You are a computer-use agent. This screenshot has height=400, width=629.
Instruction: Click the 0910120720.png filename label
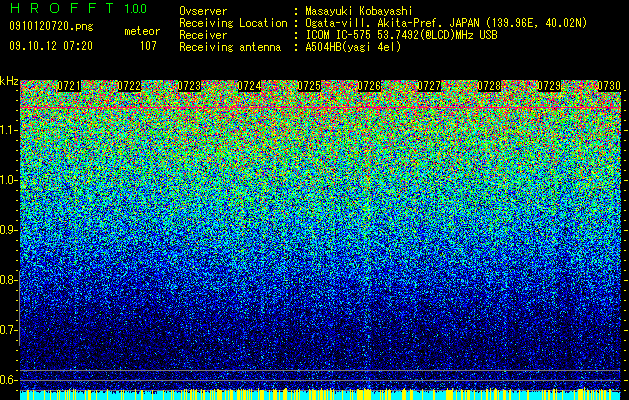click(51, 27)
